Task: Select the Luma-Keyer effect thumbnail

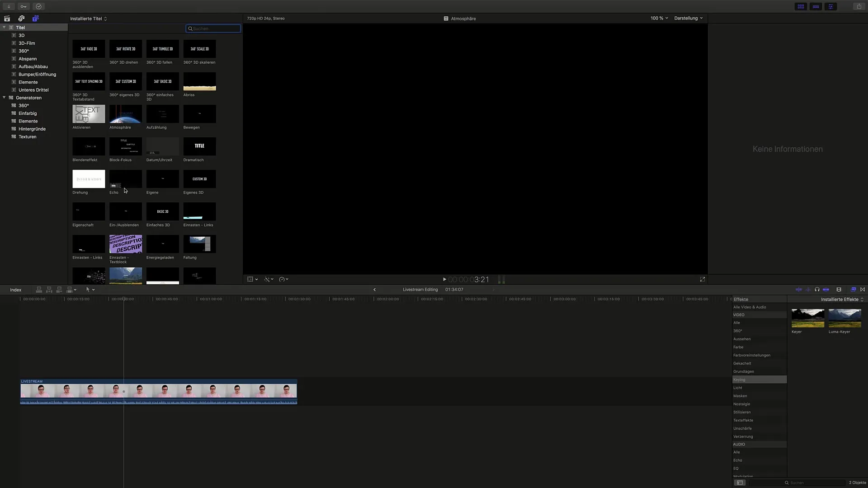Action: (x=844, y=318)
